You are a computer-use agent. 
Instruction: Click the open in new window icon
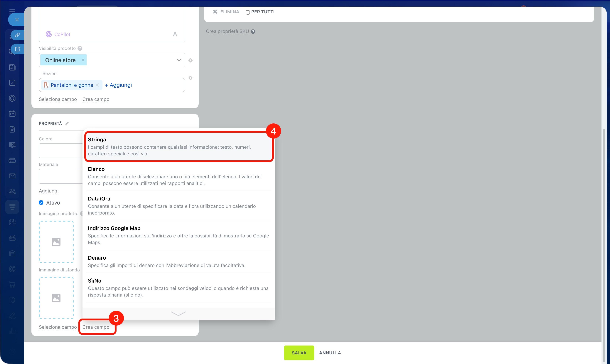17,49
